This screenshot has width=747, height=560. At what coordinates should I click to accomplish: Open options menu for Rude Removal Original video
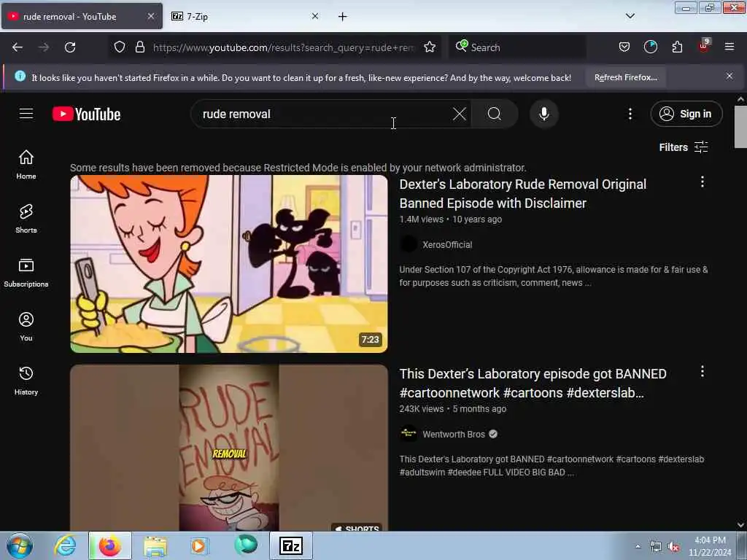pos(703,182)
